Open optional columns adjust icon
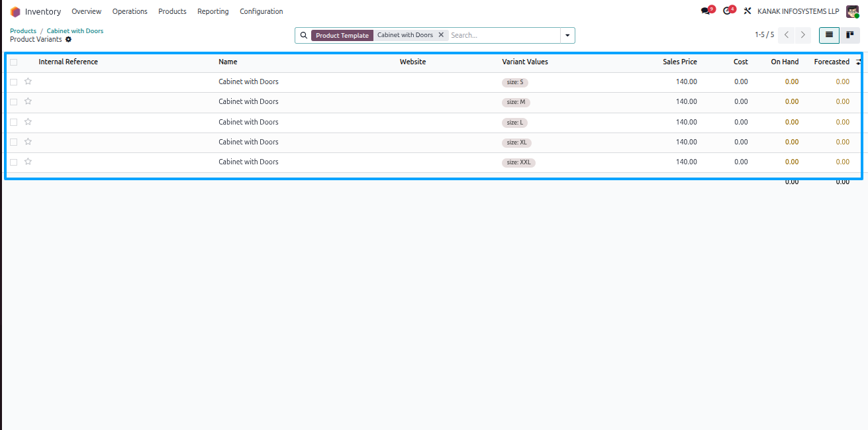Screen dimensions: 868x430 pos(859,62)
